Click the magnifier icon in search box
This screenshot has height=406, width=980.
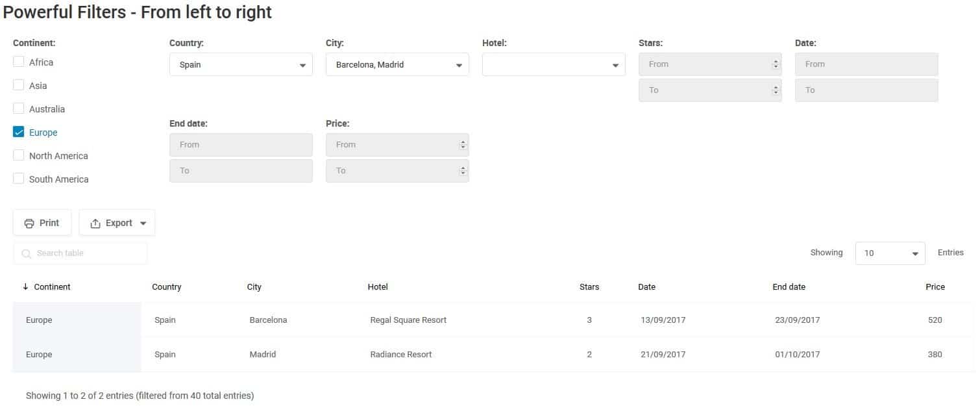point(27,254)
